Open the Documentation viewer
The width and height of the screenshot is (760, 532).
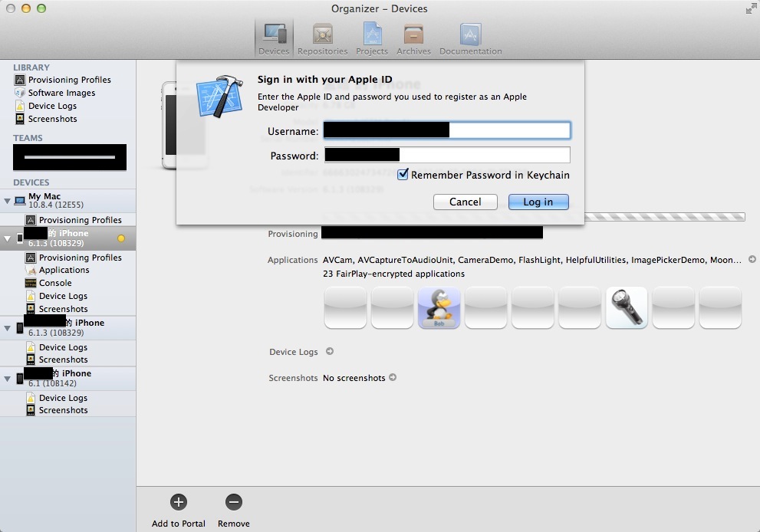pos(471,39)
